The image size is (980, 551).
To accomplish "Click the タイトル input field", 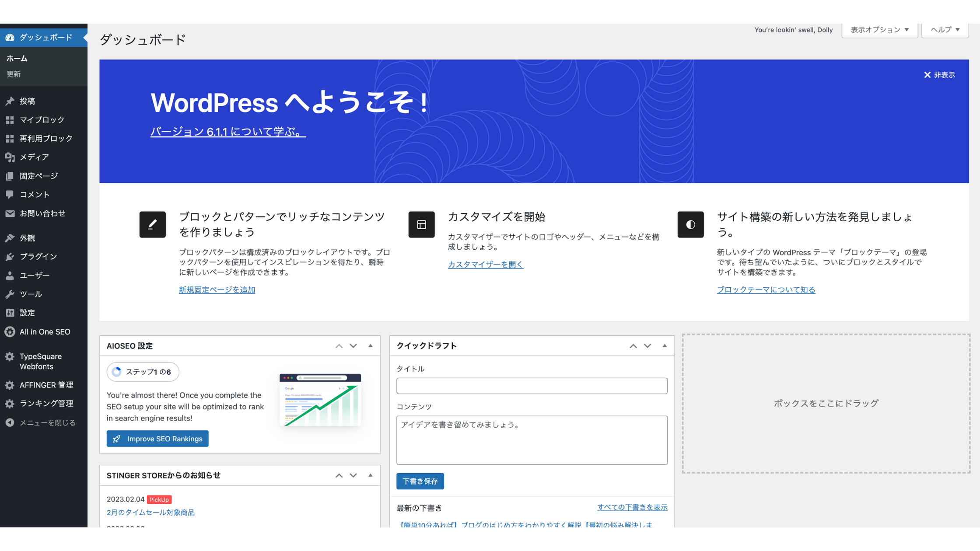I will 532,386.
